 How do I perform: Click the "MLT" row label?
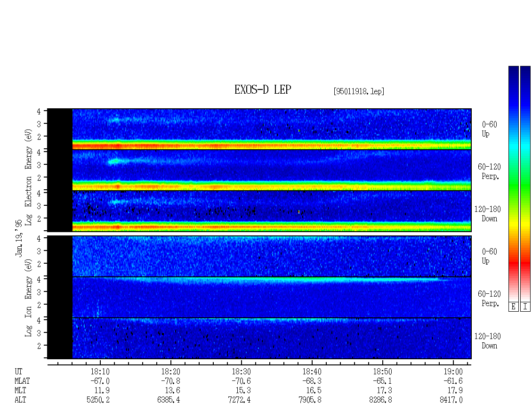pyautogui.click(x=20, y=391)
